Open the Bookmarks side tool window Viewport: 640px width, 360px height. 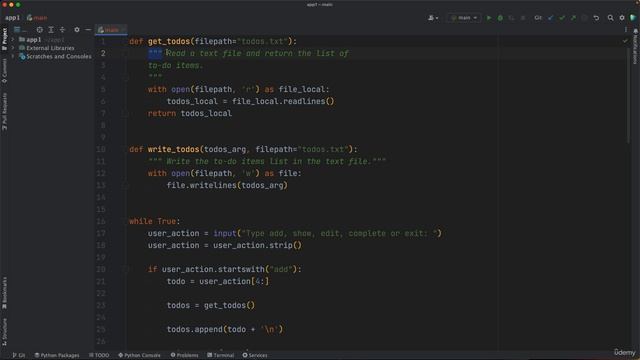tap(4, 293)
